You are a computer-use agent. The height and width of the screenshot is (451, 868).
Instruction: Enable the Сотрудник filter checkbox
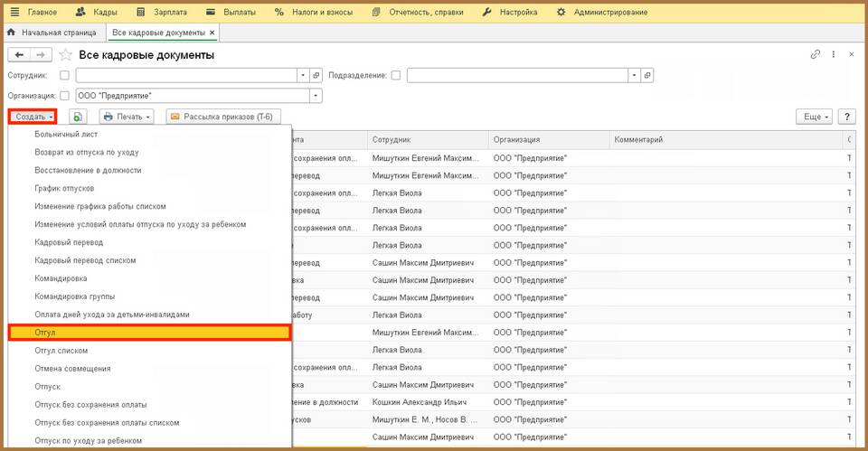(x=64, y=75)
